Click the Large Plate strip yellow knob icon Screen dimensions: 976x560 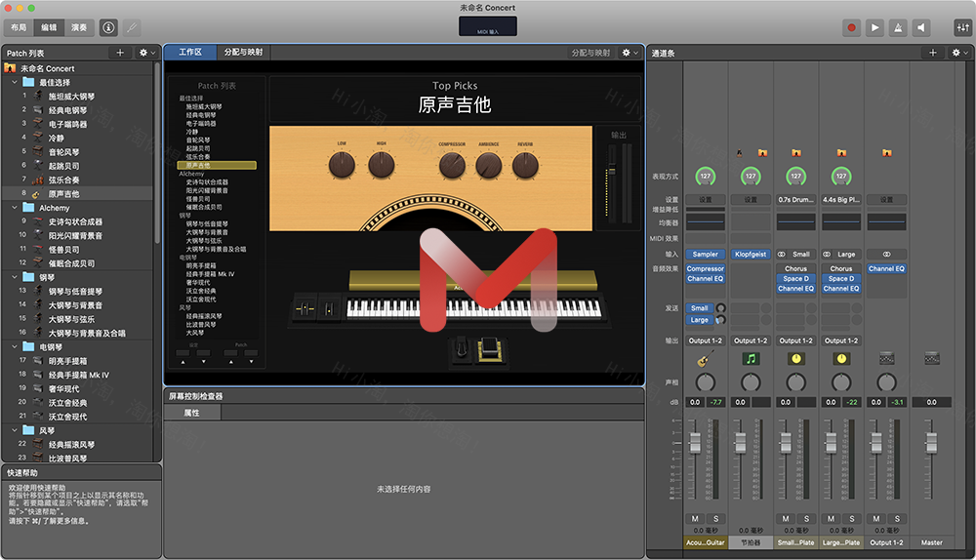(x=841, y=359)
